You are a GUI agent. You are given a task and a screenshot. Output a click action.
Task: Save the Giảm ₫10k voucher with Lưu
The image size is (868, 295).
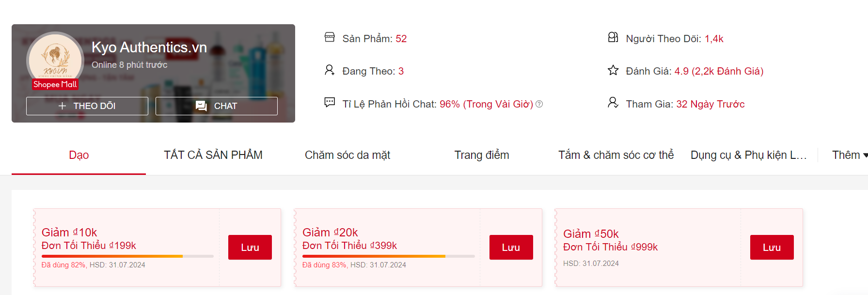pyautogui.click(x=250, y=247)
